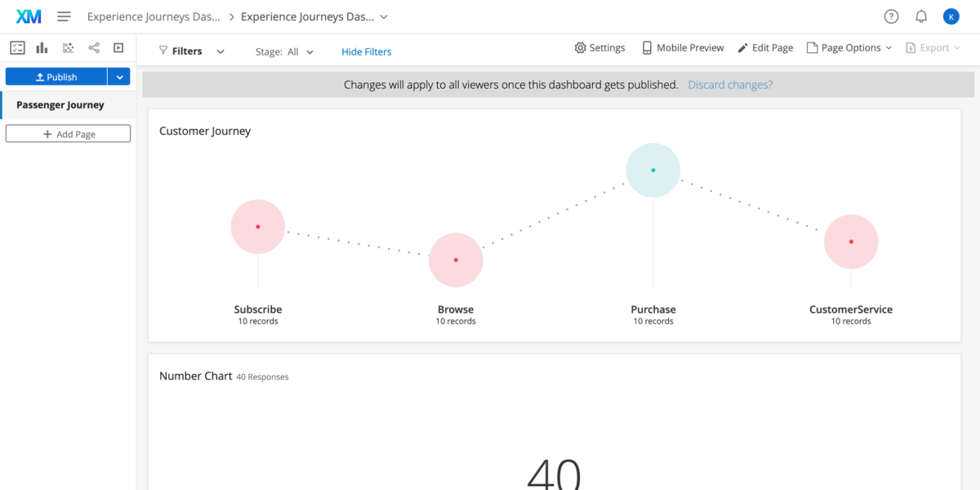Select the bar chart icon in the top toolbar
The height and width of the screenshot is (490, 980).
(x=42, y=47)
